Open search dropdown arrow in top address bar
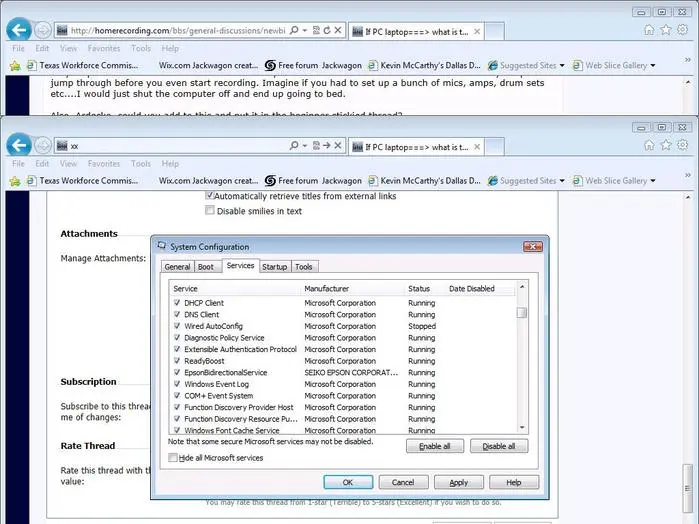This screenshot has height=524, width=699. 305,30
